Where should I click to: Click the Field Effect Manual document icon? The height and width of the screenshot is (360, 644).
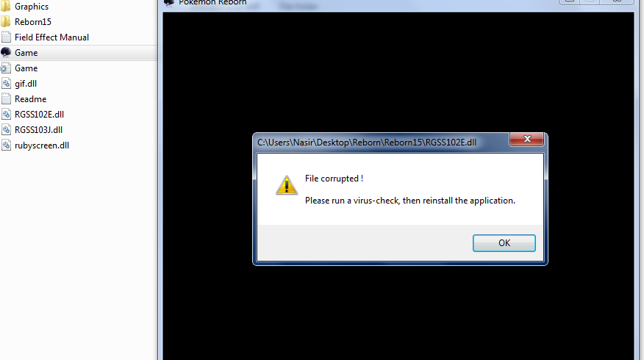click(6, 37)
